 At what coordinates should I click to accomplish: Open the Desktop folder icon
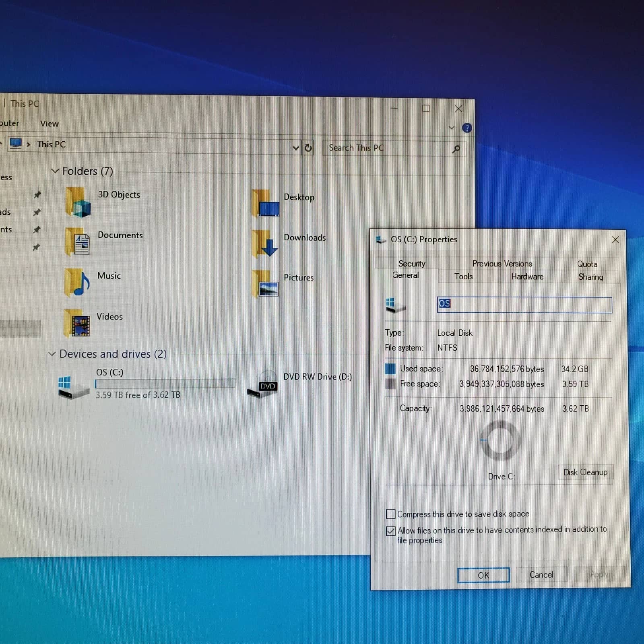265,203
